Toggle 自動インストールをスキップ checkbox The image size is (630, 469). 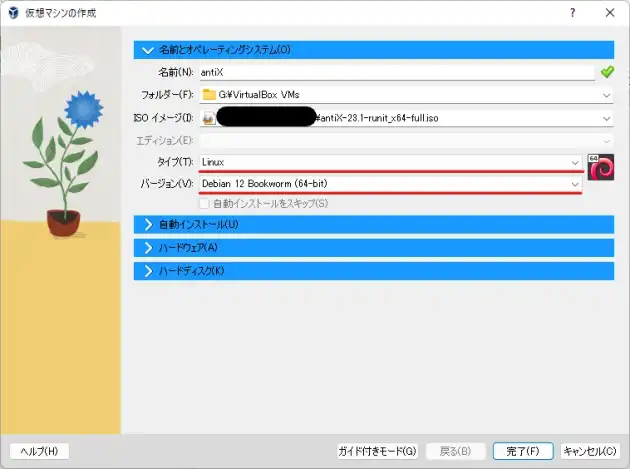204,203
